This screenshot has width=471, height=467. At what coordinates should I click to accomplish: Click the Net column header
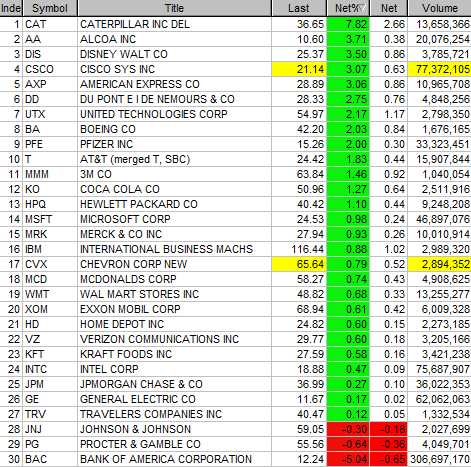click(389, 8)
